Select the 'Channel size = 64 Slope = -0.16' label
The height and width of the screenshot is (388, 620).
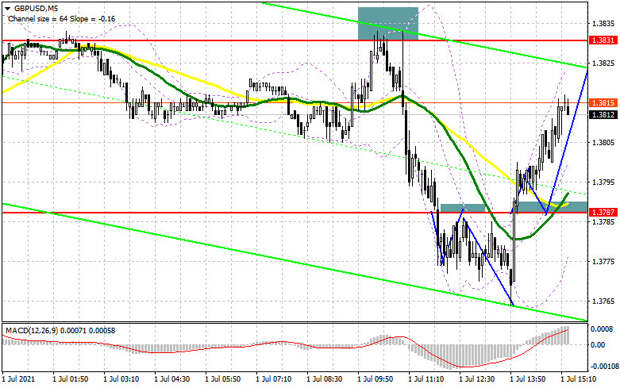coord(61,19)
